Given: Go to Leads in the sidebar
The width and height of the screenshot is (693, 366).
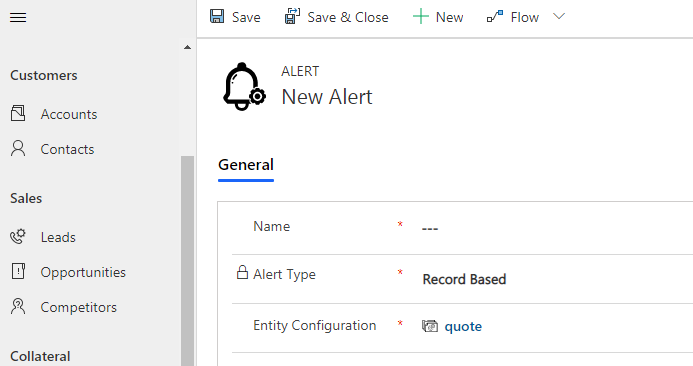Looking at the screenshot, I should coord(58,237).
